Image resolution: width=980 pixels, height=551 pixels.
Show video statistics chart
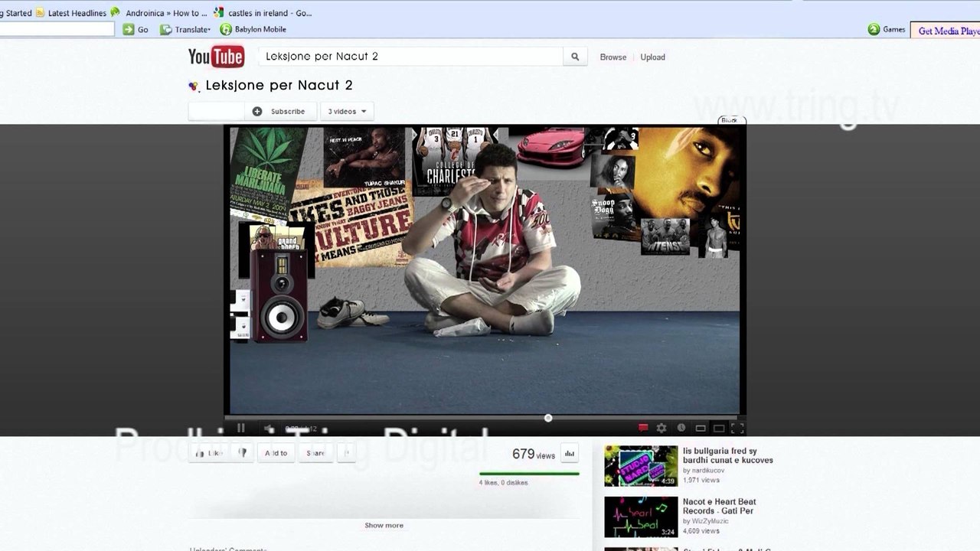pos(570,453)
